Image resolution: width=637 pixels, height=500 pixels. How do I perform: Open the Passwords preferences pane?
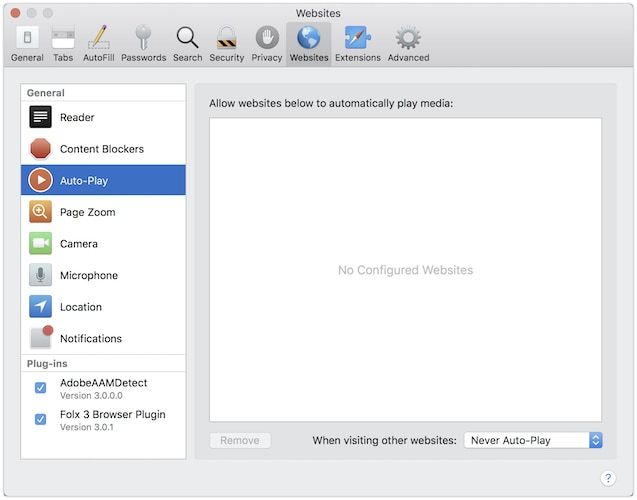(143, 43)
